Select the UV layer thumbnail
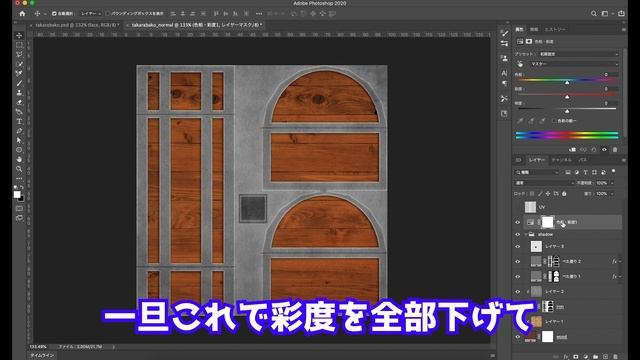Viewport: 640px width, 360px height. tap(530, 207)
